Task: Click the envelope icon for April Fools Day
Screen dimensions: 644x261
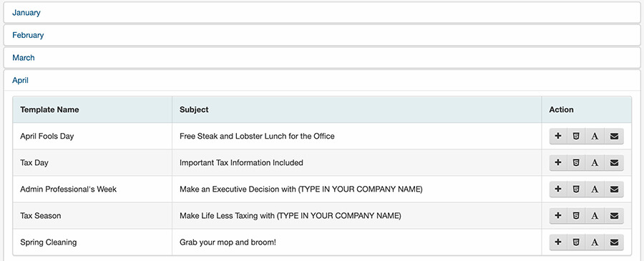Action: [614, 137]
